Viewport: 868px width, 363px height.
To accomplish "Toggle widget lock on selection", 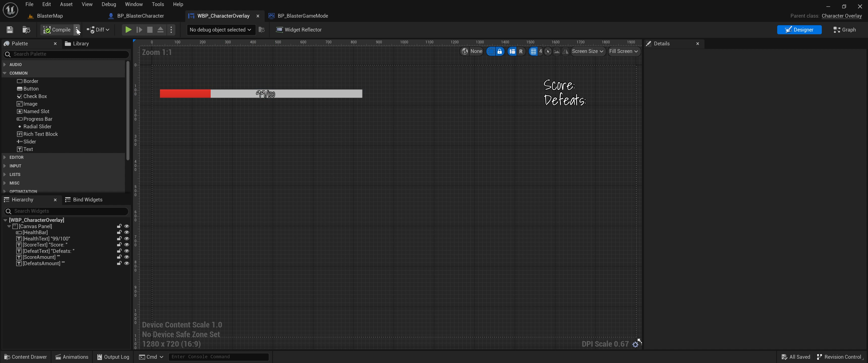I will click(x=500, y=51).
